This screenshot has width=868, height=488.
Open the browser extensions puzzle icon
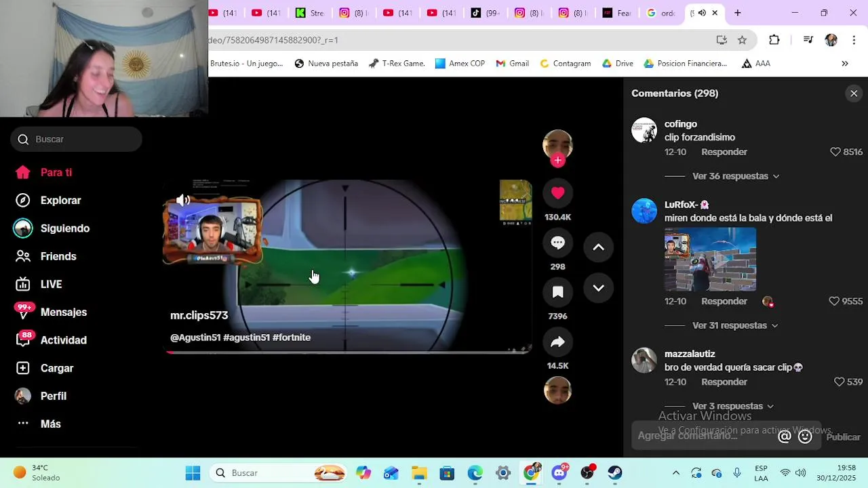(x=774, y=40)
